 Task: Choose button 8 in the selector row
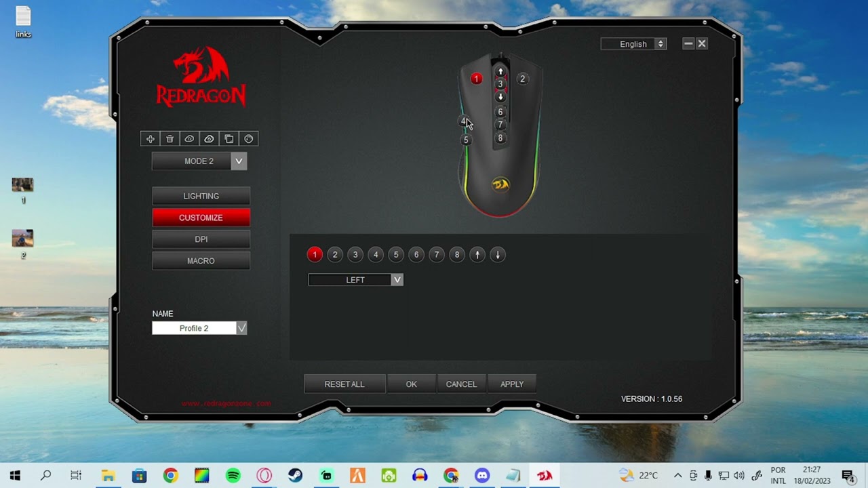coord(457,255)
